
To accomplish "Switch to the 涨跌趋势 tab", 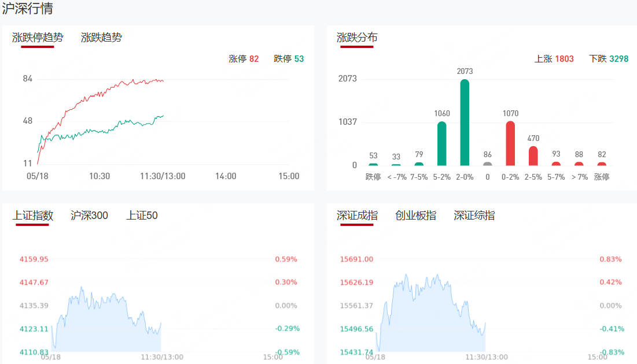I will click(x=101, y=38).
